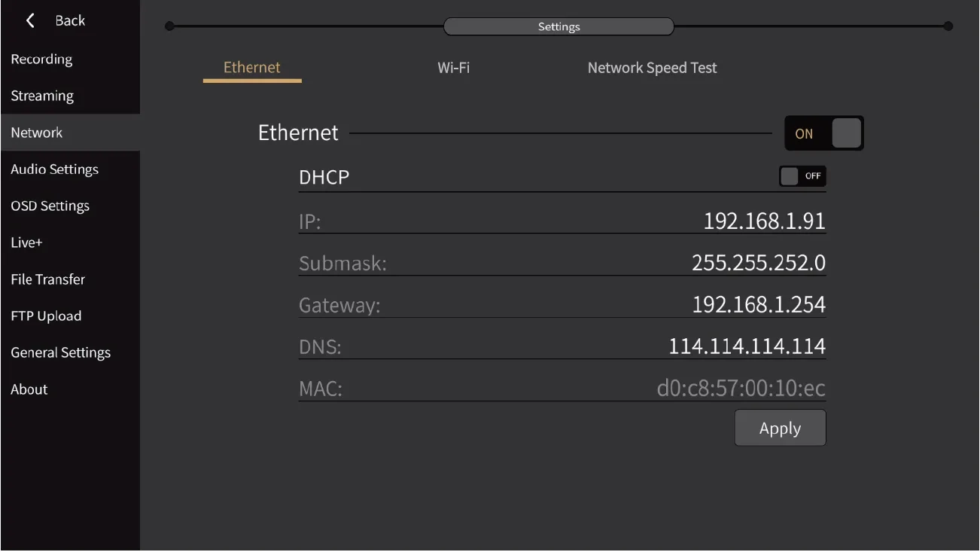Open Streaming settings in sidebar

coord(42,96)
